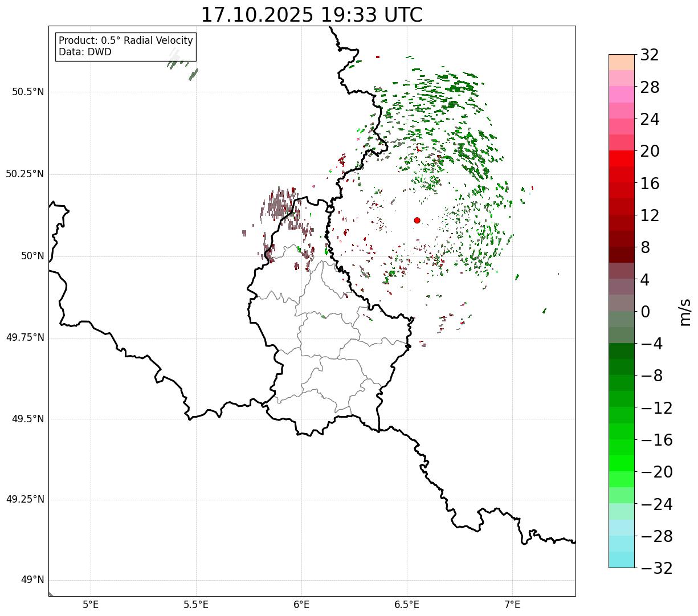Pick the cyan swatch at bottom of colorbar
Viewport: 698px width, 616px height.
pyautogui.click(x=622, y=560)
